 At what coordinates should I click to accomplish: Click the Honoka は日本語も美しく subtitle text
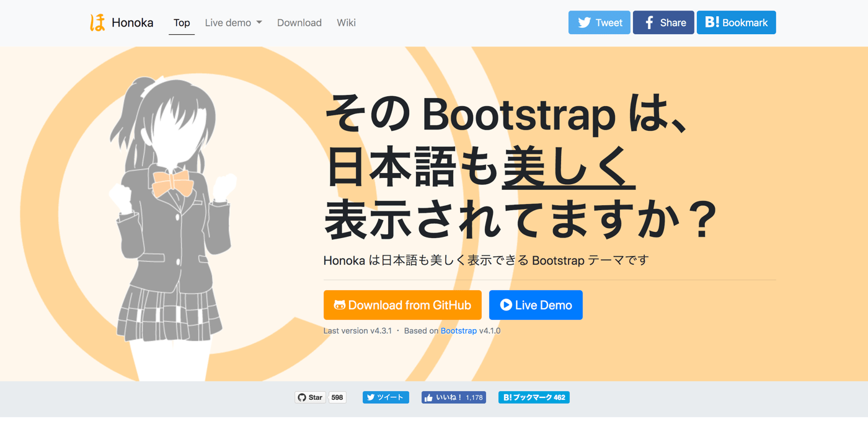486,260
